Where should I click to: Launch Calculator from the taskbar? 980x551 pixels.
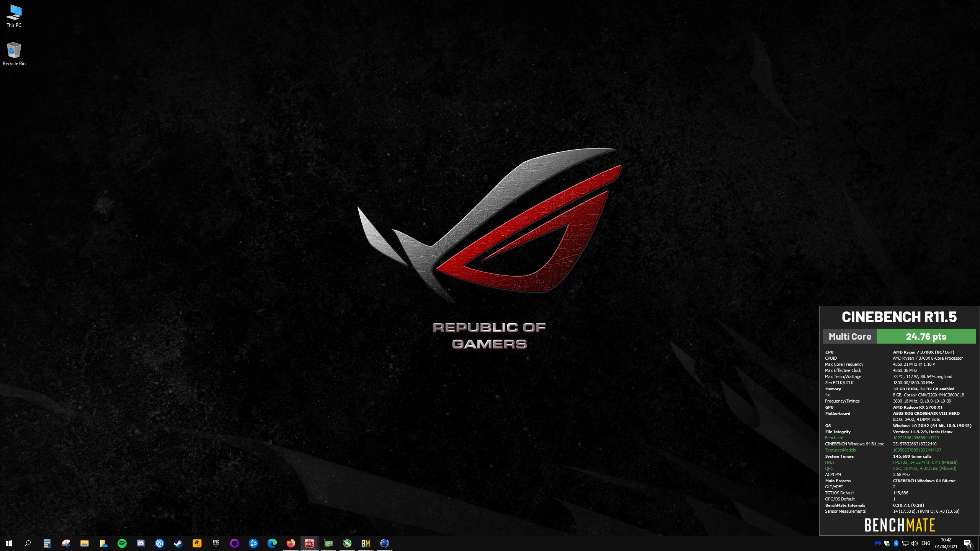point(47,543)
